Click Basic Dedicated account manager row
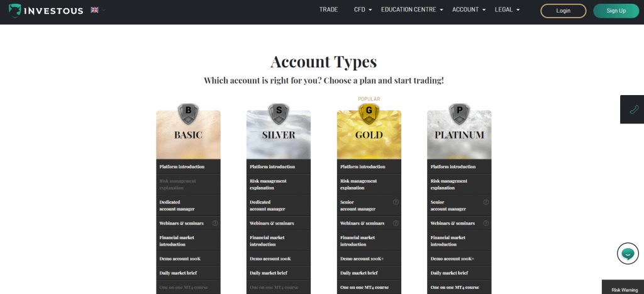Viewport: 644px width, 294px height. (x=188, y=206)
